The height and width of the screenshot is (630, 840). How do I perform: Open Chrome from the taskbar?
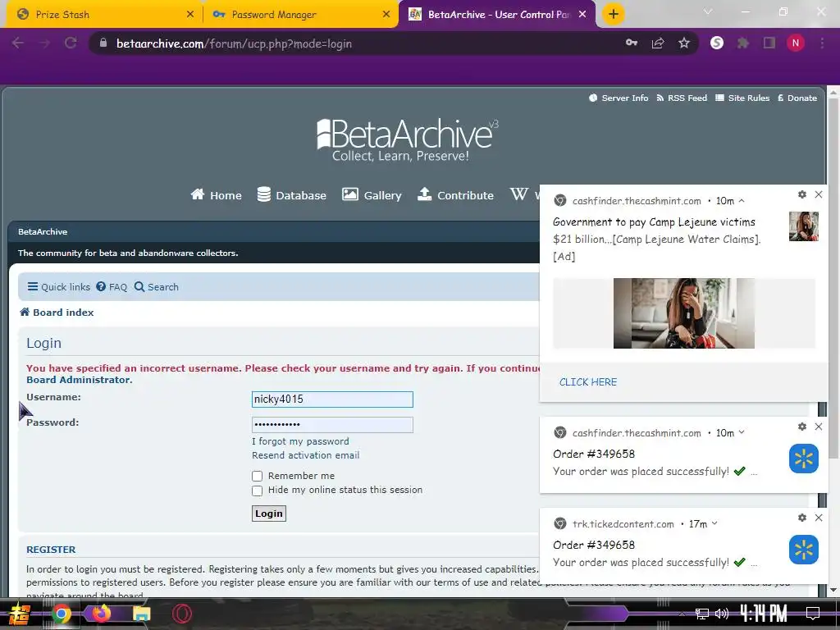coord(61,614)
